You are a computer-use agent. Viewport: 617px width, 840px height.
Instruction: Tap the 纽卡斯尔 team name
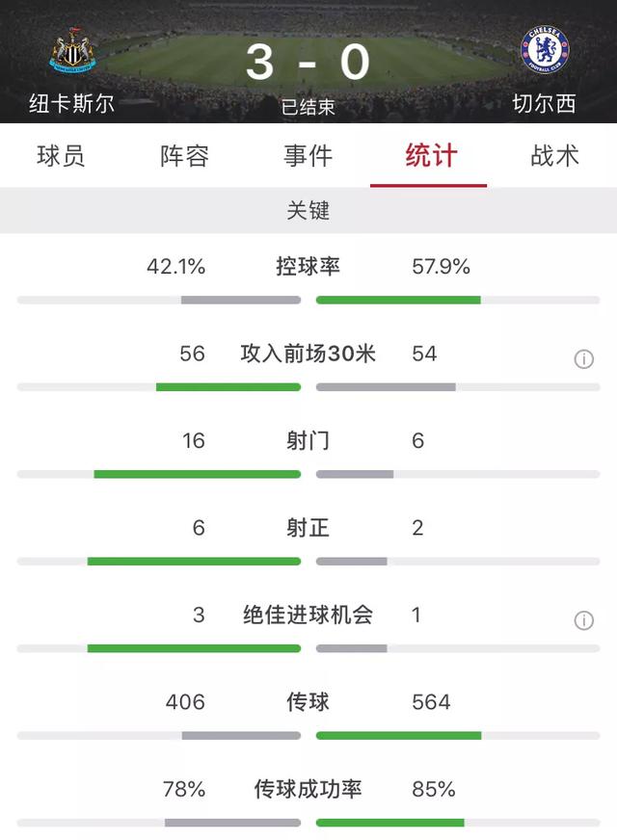coord(72,104)
